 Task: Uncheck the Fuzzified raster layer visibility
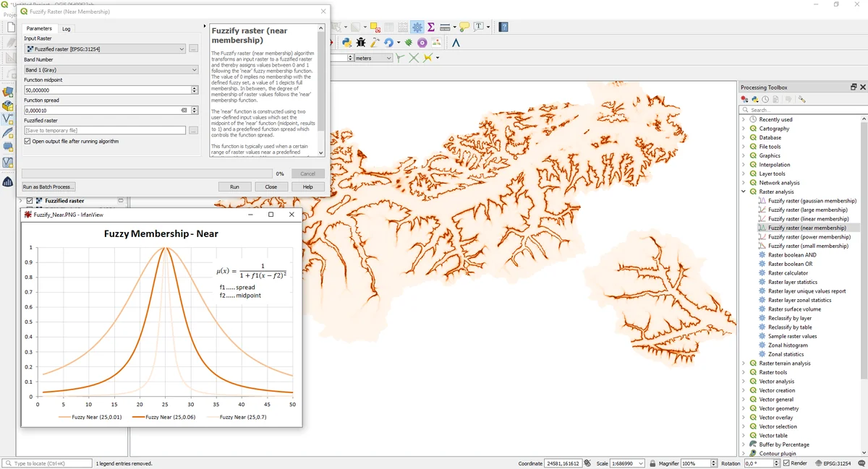[30, 201]
